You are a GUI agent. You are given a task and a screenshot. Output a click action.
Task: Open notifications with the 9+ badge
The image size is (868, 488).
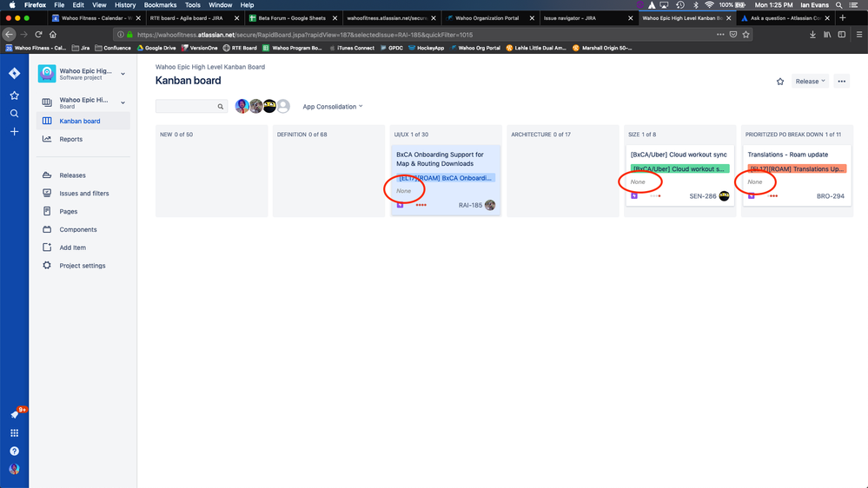[15, 414]
